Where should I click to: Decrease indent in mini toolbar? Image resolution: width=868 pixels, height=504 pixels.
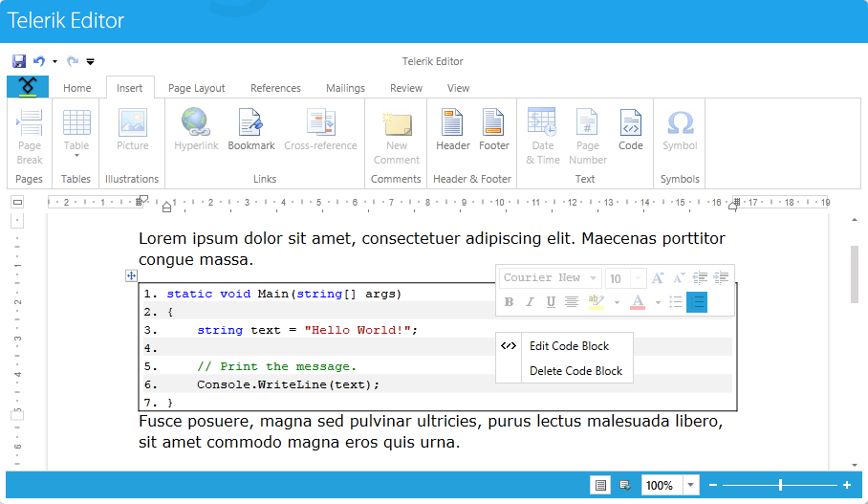click(700, 278)
